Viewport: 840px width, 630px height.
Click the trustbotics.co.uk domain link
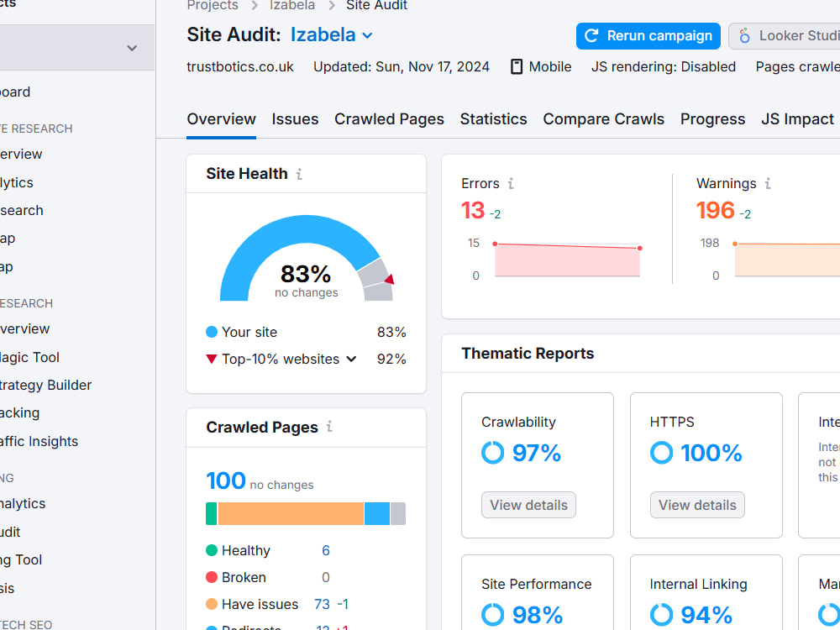(x=240, y=67)
